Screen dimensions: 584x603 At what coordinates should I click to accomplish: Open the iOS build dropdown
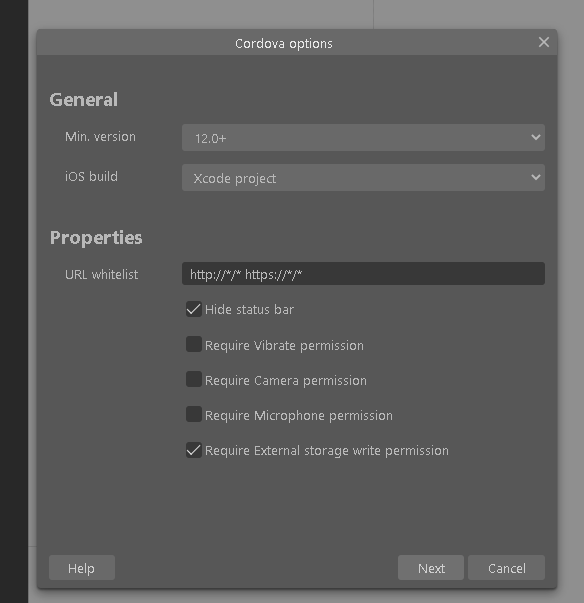click(363, 178)
